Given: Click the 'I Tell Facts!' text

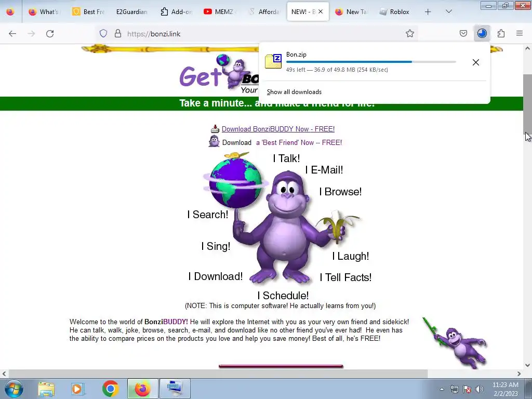Looking at the screenshot, I should 345,277.
